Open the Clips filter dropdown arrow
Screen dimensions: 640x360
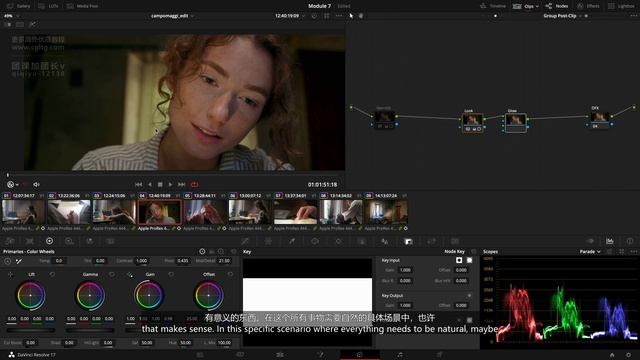coord(537,7)
